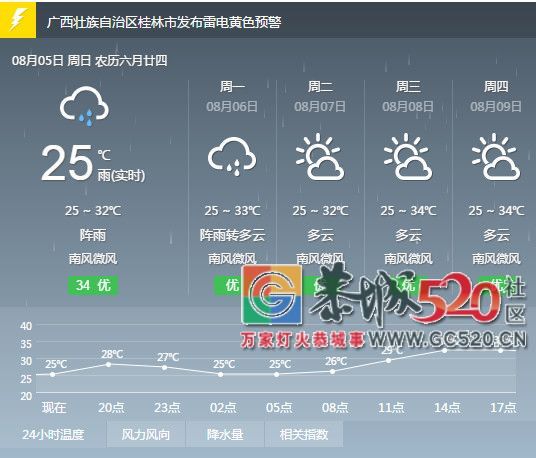
Task: Open the Guilin thunderstorm yellow warning notice
Action: click(164, 23)
